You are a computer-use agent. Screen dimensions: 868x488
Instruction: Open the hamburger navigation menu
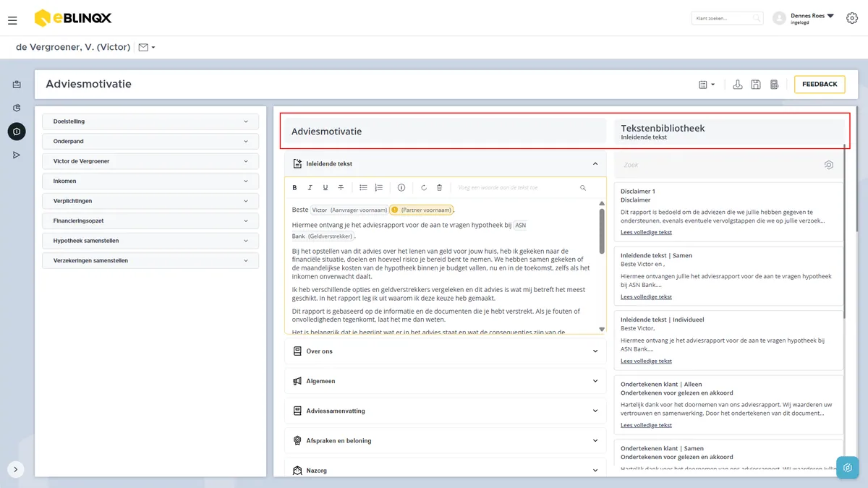coord(12,20)
